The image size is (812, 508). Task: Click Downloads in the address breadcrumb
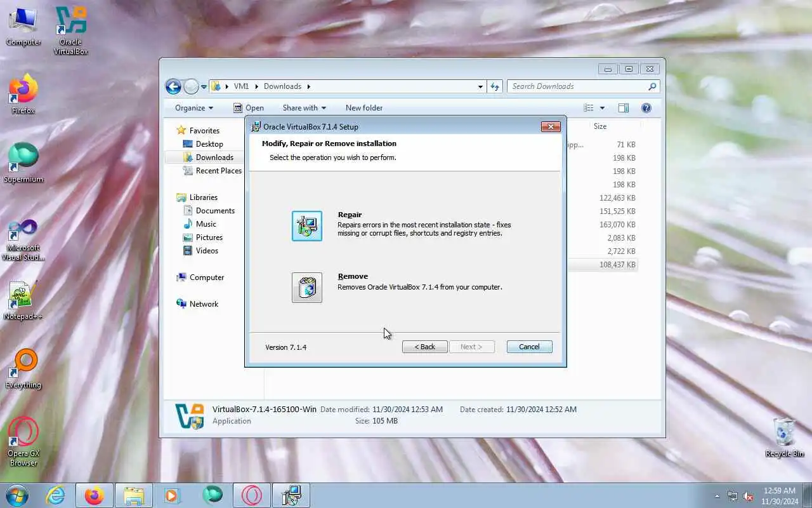tap(282, 86)
